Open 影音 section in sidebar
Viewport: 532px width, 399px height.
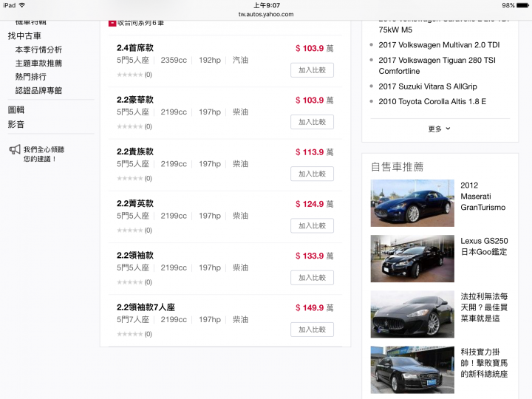(x=16, y=125)
